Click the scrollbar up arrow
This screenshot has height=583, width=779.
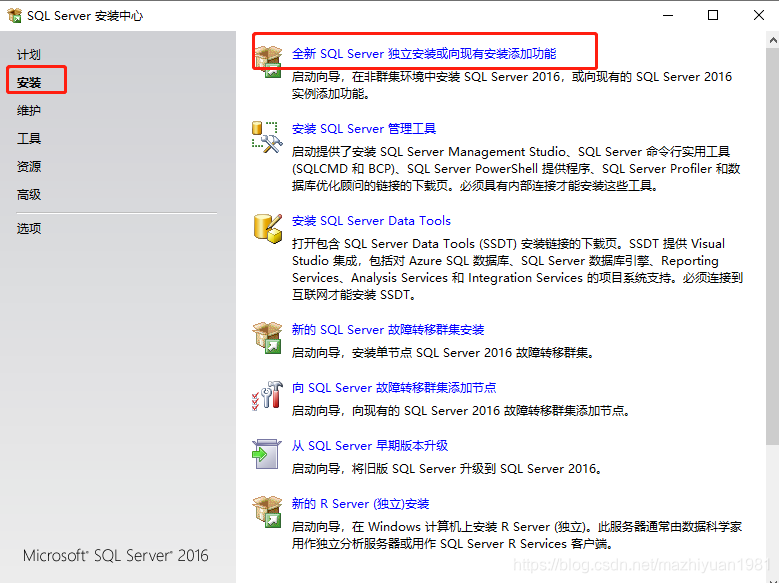point(773,41)
